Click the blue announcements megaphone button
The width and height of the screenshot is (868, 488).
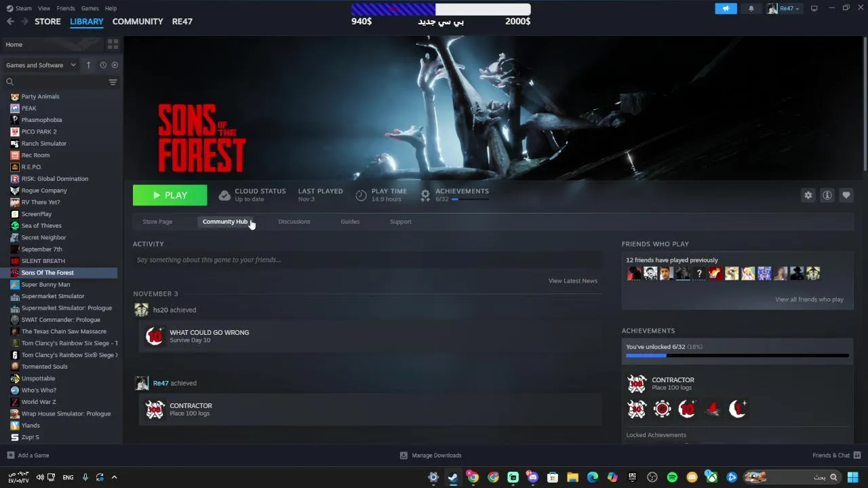[x=726, y=8]
